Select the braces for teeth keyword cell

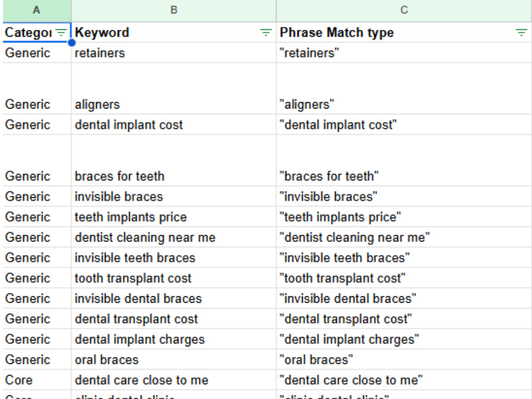tap(174, 161)
